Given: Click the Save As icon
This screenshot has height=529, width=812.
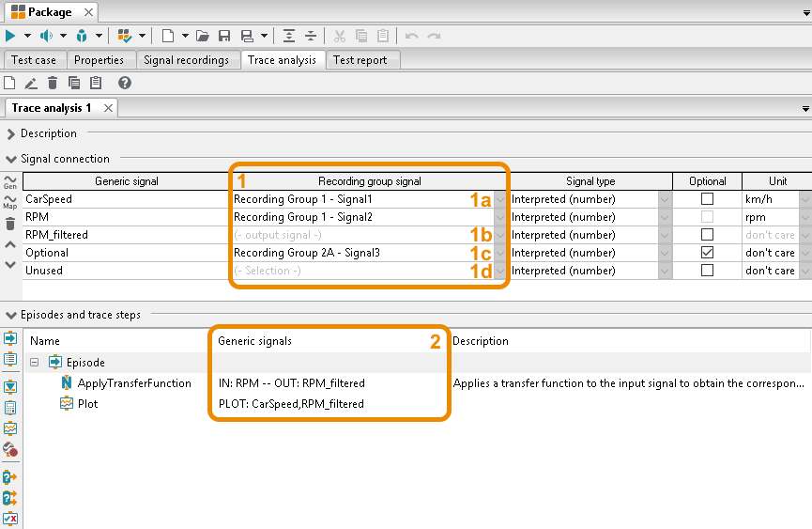Looking at the screenshot, I should coord(247,36).
